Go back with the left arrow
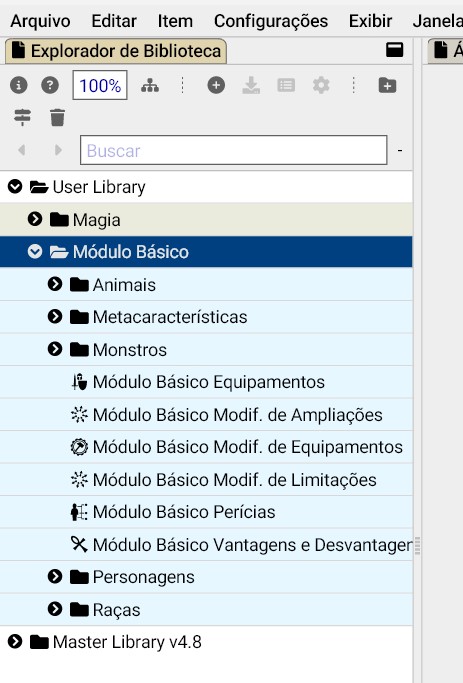This screenshot has width=463, height=683. pos(22,150)
